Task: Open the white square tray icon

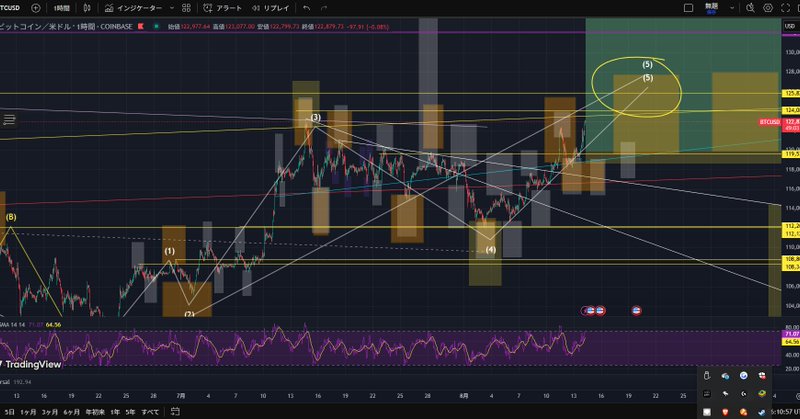Action: [x=707, y=412]
